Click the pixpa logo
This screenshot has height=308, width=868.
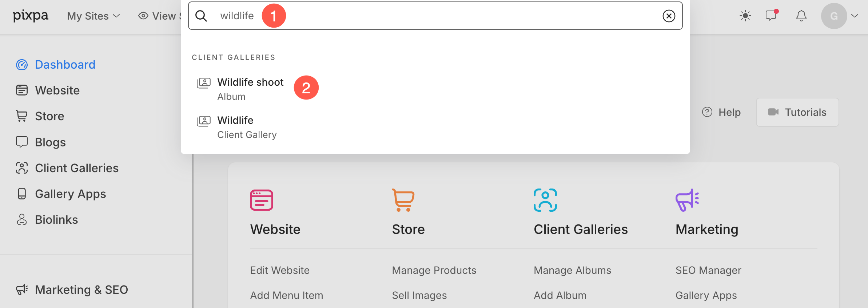coord(31,16)
